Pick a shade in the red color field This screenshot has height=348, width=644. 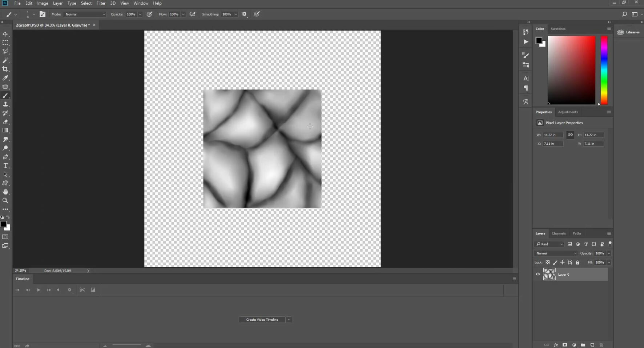[x=571, y=70]
